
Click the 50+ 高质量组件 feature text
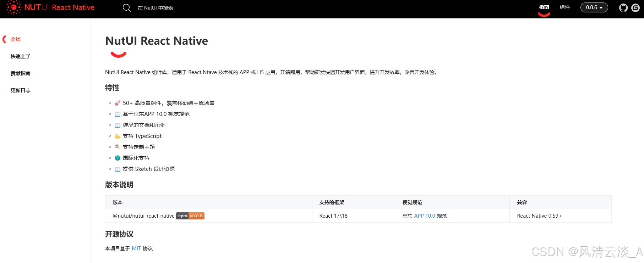[169, 103]
